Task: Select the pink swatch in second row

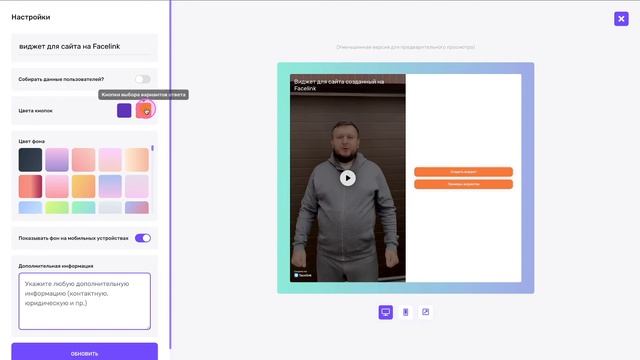Action: pyautogui.click(x=57, y=187)
